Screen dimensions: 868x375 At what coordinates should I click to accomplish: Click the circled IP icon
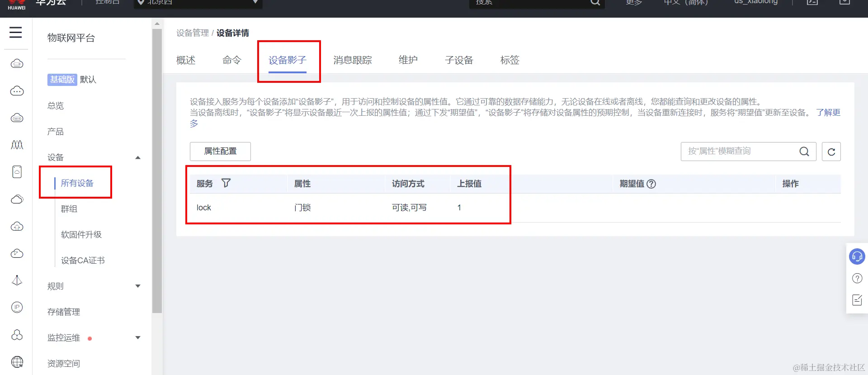tap(17, 308)
